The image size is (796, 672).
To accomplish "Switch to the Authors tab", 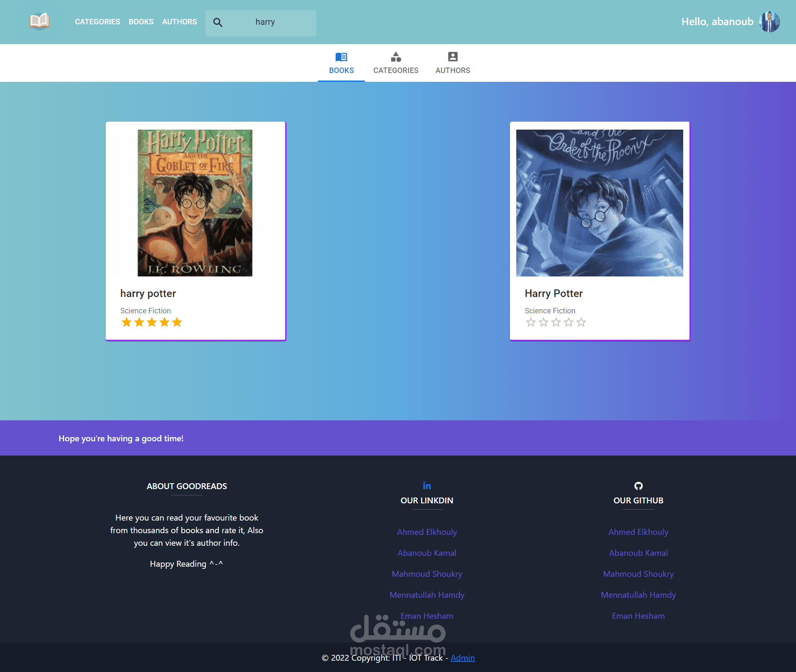I will (453, 63).
